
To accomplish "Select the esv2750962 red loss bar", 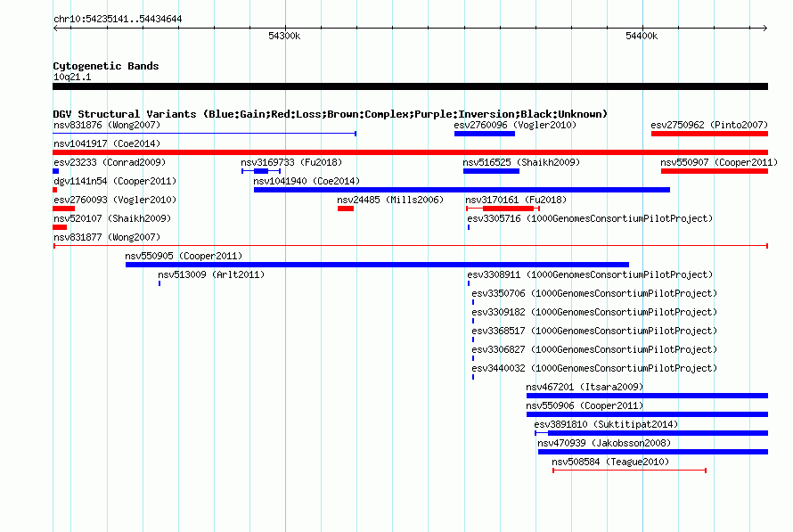I will tap(709, 134).
